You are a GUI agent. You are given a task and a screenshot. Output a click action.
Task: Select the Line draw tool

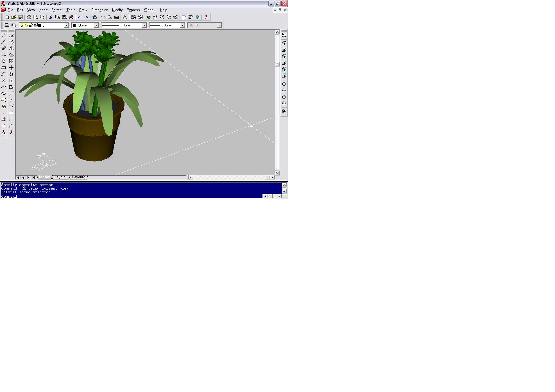4,35
